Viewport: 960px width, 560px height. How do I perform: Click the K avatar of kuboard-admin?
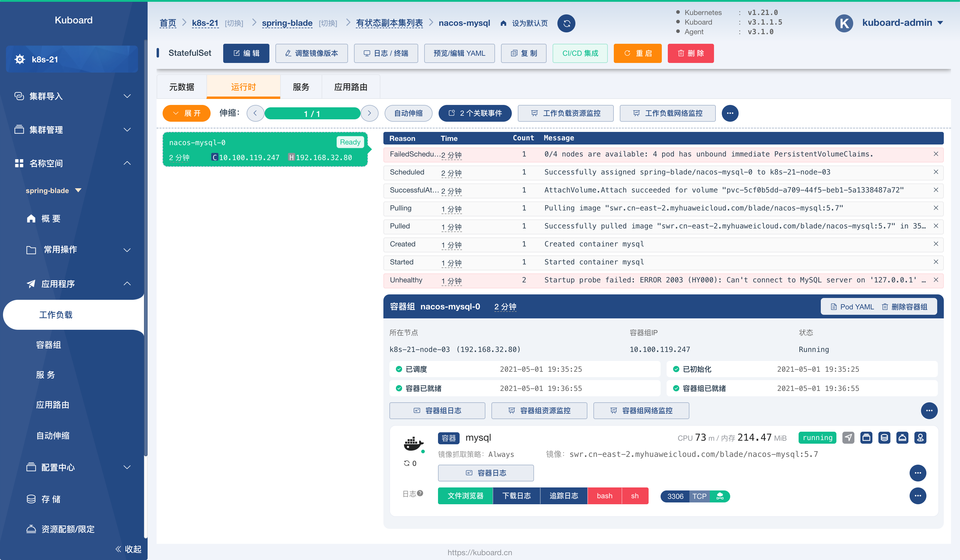coord(844,23)
